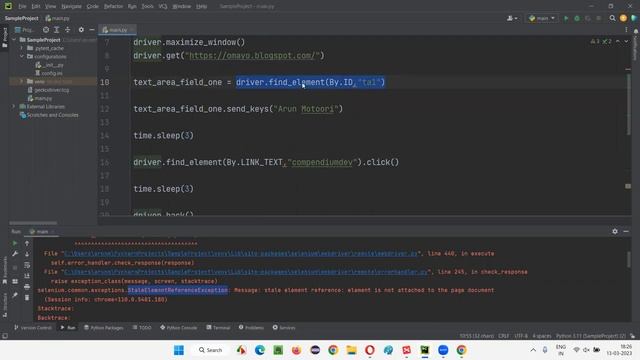The image size is (640, 360).
Task: Open the Terminal tool window
Action: coord(218,328)
